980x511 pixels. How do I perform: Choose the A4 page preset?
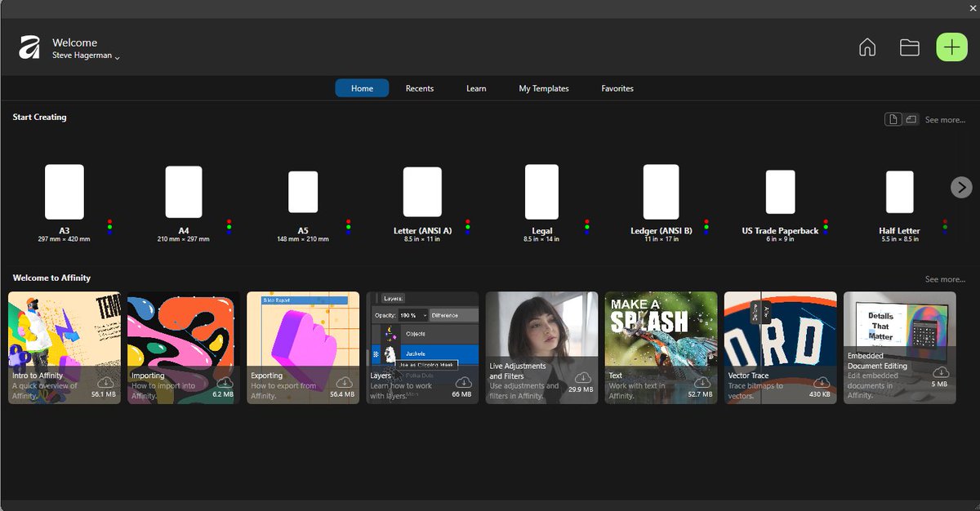coord(184,192)
